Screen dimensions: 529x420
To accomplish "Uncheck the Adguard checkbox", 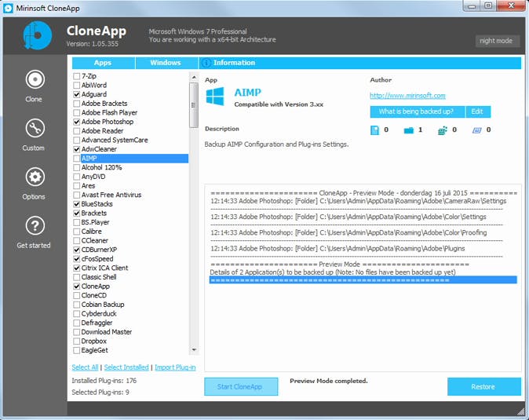I will [77, 94].
